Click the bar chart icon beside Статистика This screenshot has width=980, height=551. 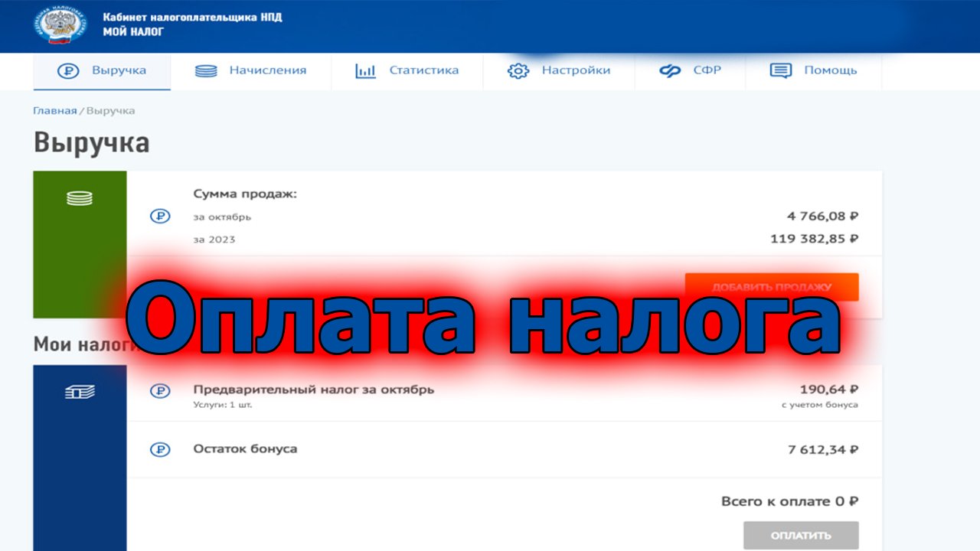coord(365,71)
